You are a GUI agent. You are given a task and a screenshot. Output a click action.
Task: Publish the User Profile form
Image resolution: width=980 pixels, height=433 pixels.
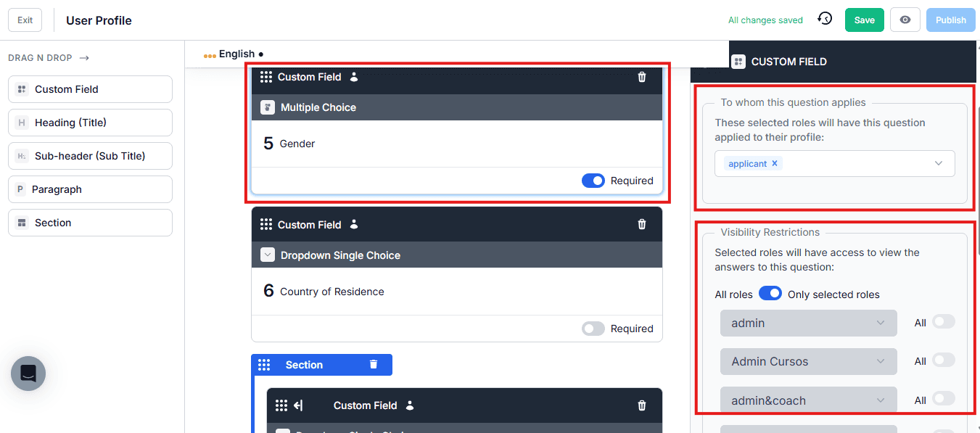pos(950,20)
